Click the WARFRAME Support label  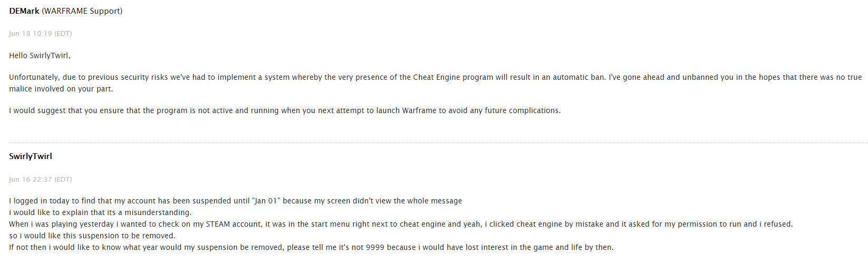[x=82, y=11]
